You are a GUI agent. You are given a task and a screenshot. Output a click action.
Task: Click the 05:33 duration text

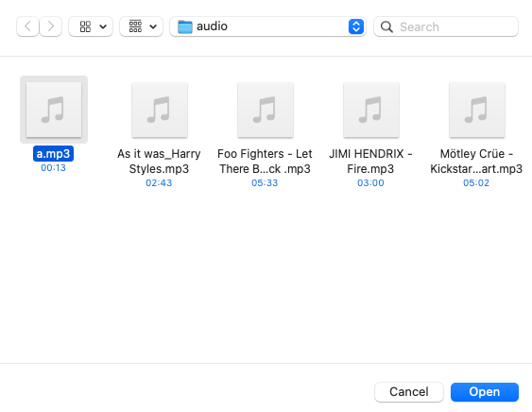coord(265,183)
